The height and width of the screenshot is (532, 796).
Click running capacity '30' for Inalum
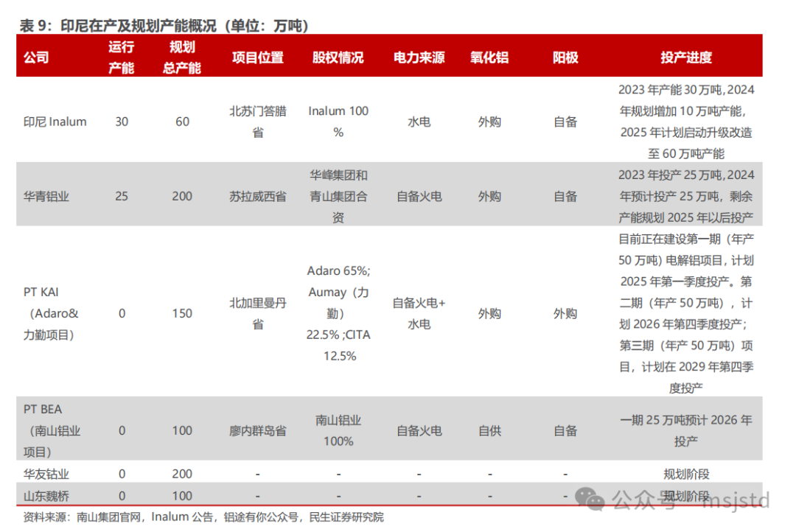122,122
